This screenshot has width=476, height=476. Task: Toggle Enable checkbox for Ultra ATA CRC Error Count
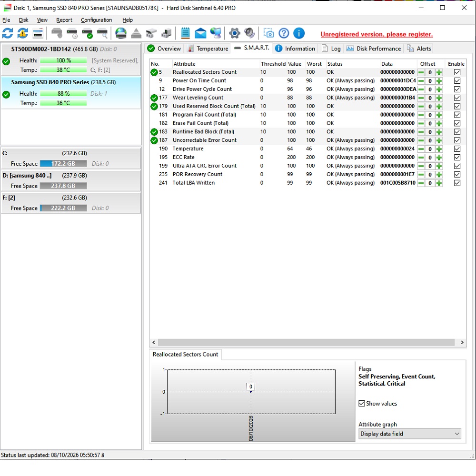(x=457, y=166)
